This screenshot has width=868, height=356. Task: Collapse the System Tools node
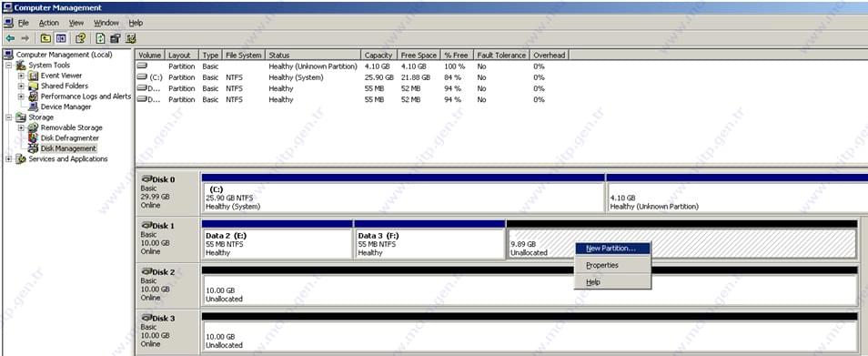[x=9, y=66]
